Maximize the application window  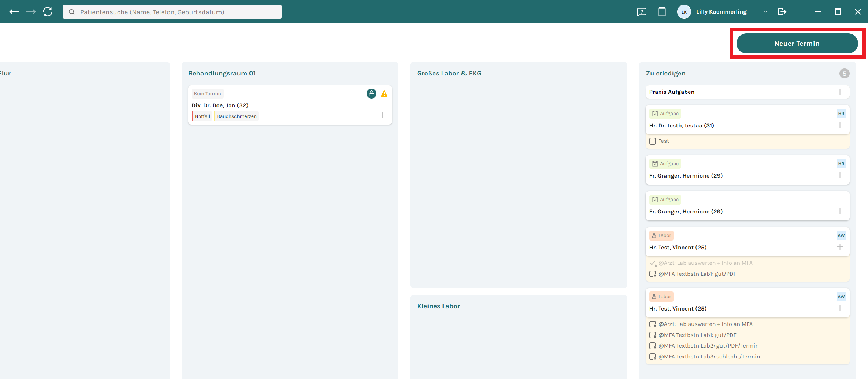click(x=838, y=12)
